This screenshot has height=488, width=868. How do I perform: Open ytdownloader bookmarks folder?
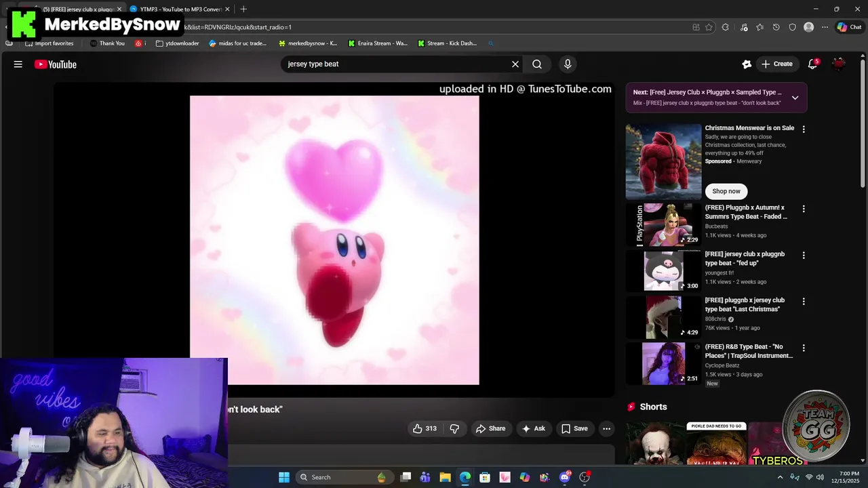[x=177, y=43]
